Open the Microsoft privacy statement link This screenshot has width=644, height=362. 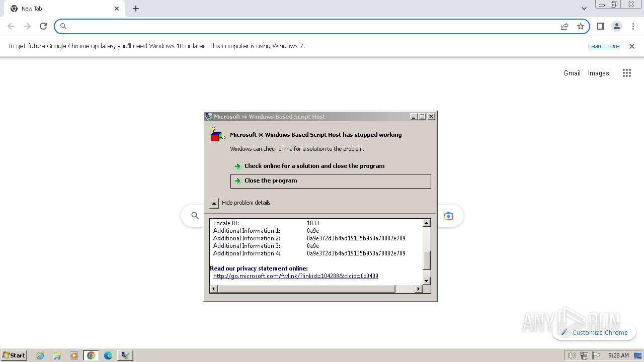coord(296,276)
